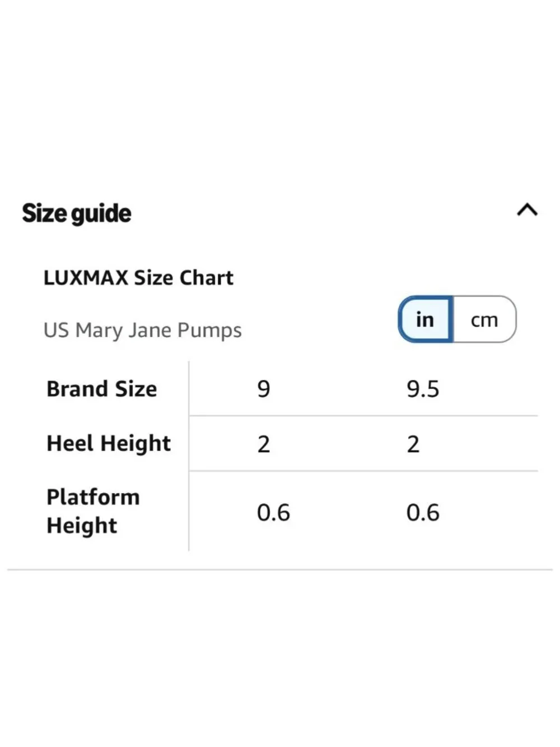Viewport: 560px width, 747px height.
Task: Click brand size 9.5 cell
Action: pos(423,389)
